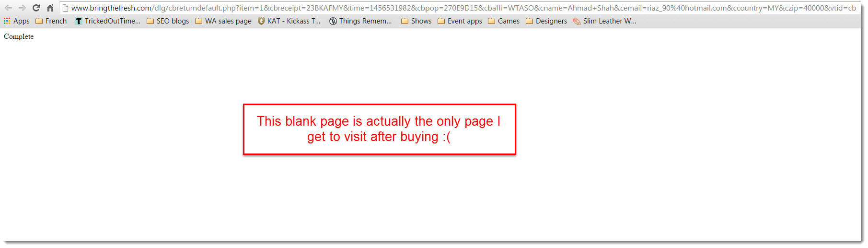Open the WA sales page folder

pyautogui.click(x=223, y=21)
